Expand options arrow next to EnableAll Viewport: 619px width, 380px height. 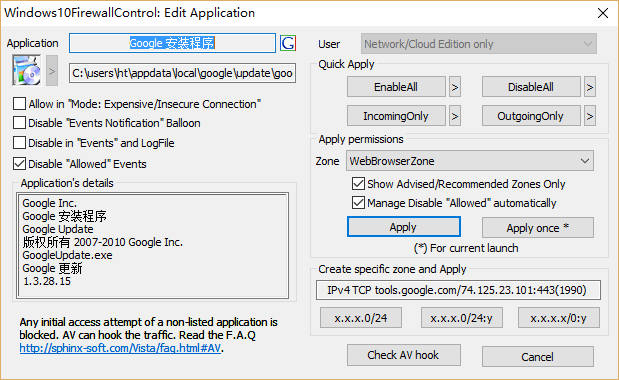[455, 87]
